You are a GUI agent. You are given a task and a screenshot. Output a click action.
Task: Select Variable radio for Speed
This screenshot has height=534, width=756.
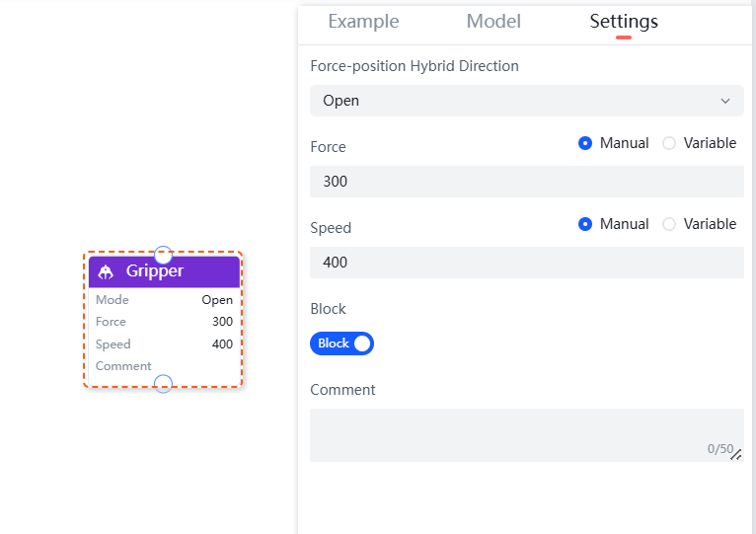(669, 224)
